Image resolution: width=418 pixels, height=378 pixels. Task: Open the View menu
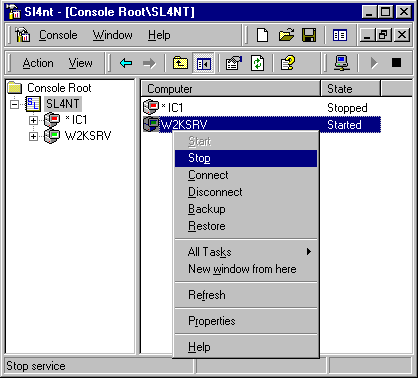tap(80, 63)
